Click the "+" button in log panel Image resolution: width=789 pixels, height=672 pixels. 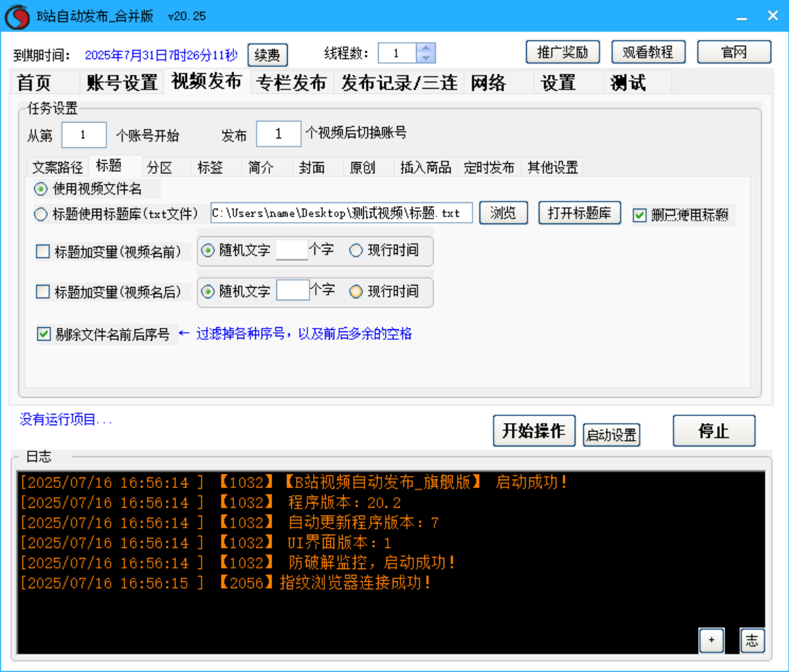[711, 640]
